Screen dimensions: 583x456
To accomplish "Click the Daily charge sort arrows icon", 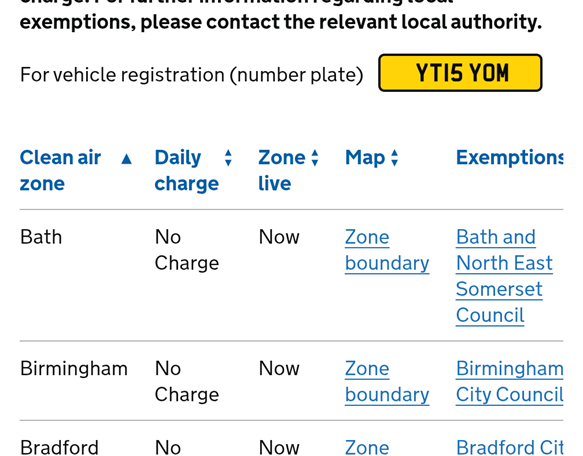I will pos(228,158).
